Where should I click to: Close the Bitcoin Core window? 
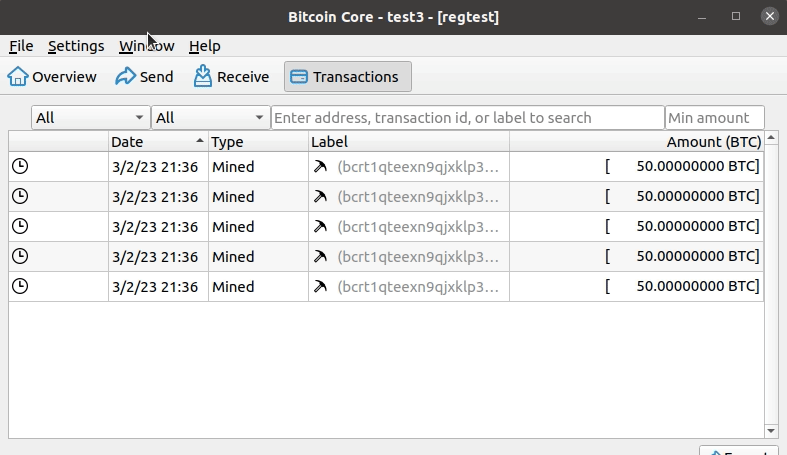(770, 17)
